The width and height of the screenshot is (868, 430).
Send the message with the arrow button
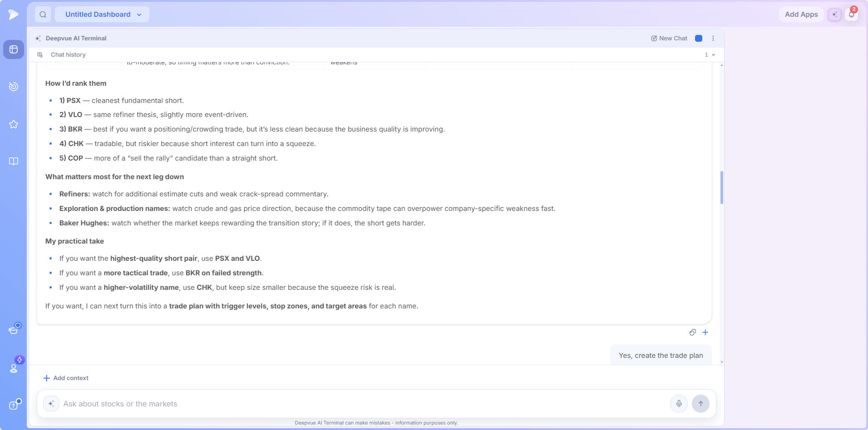coord(700,404)
